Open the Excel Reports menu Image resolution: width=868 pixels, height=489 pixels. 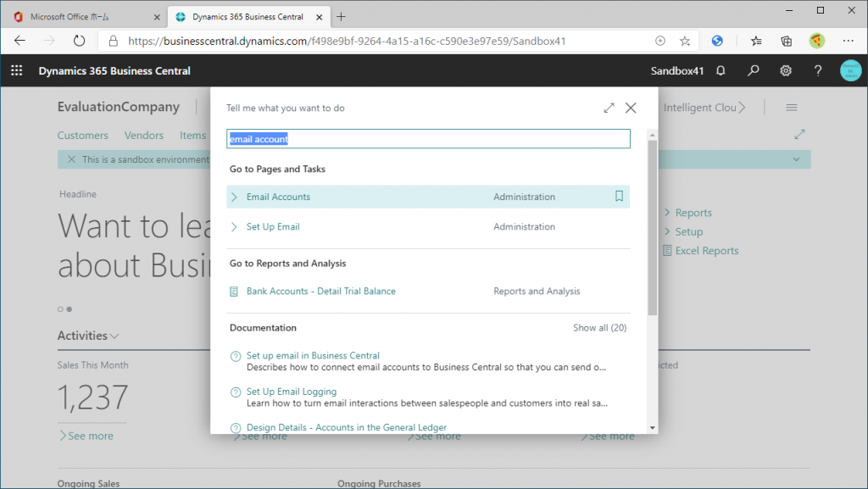point(707,251)
